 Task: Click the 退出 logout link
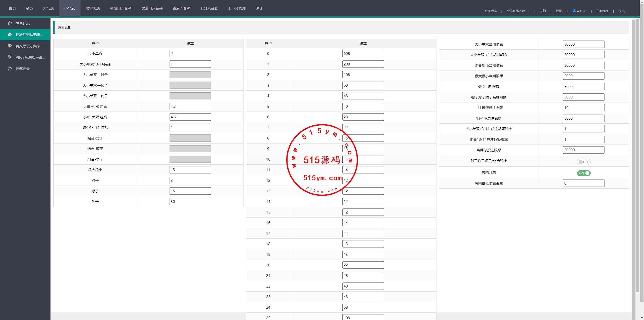tap(621, 11)
